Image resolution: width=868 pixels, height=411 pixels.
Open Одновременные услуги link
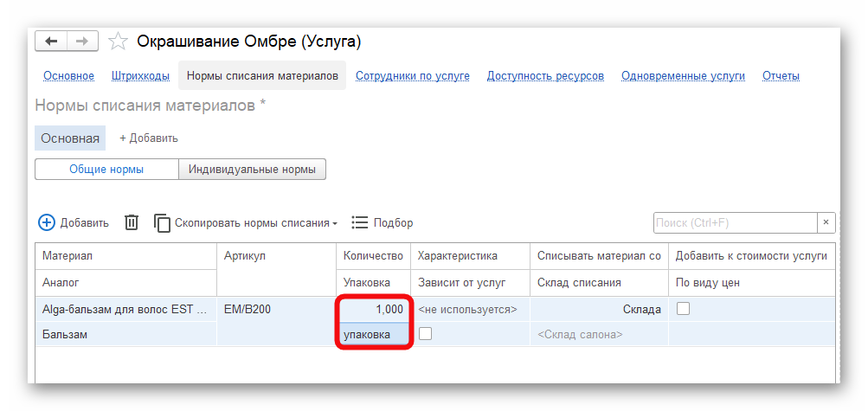[x=683, y=76]
